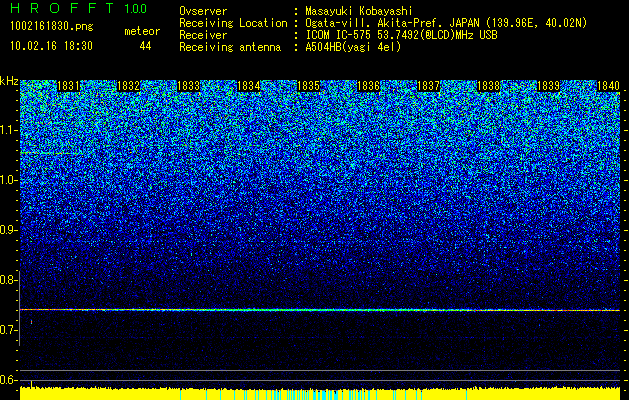Click the observer name Masayuki Kobayashi
629x400 pixels.
pos(359,11)
